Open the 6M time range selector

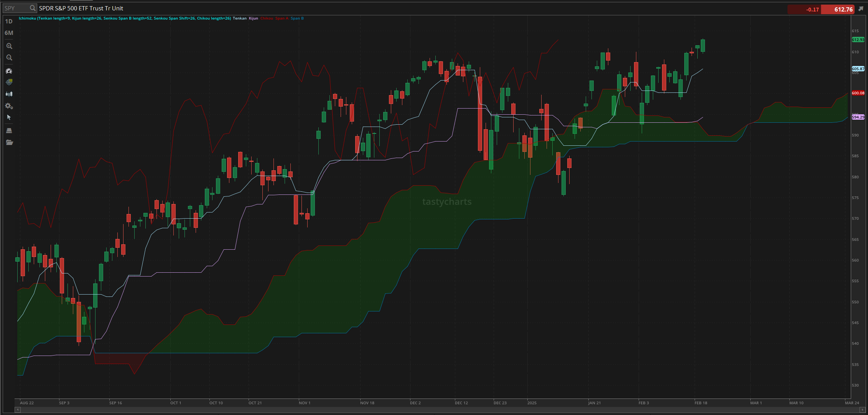(x=9, y=33)
